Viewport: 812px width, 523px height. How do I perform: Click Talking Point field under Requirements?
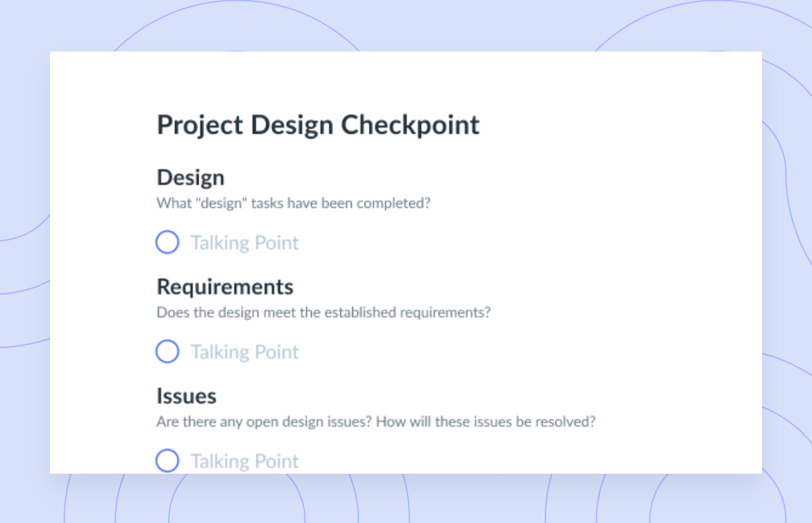tap(245, 352)
